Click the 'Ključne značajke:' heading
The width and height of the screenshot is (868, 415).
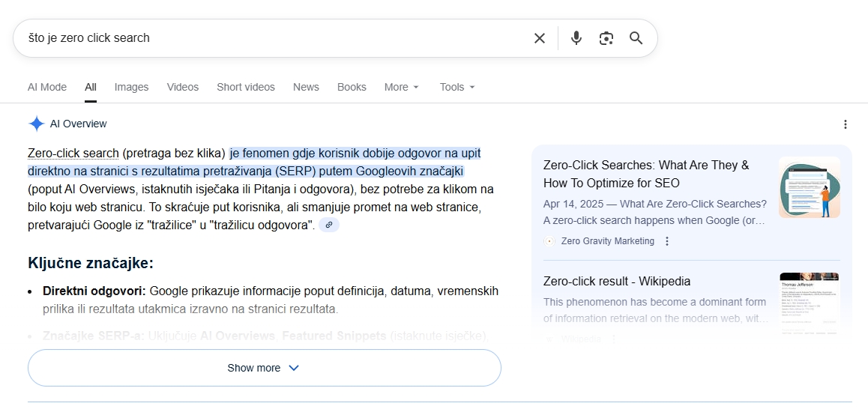[91, 263]
